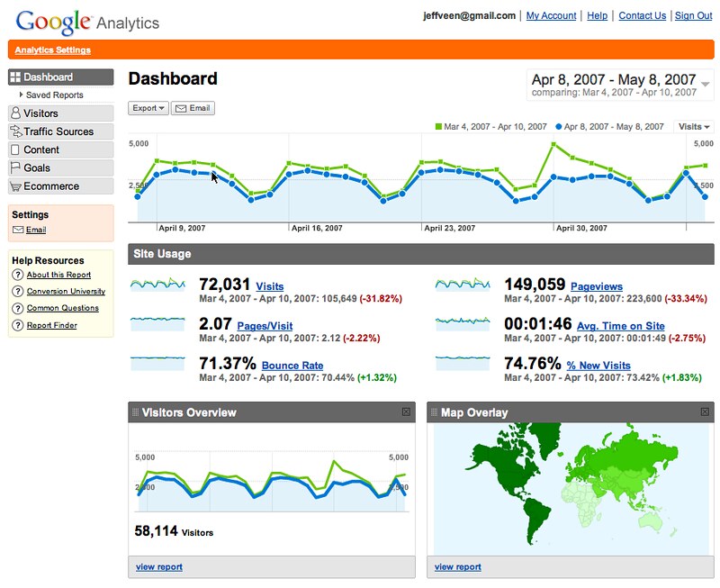Select the Visitors person icon in sidebar
Image resolution: width=720 pixels, height=588 pixels.
(16, 113)
